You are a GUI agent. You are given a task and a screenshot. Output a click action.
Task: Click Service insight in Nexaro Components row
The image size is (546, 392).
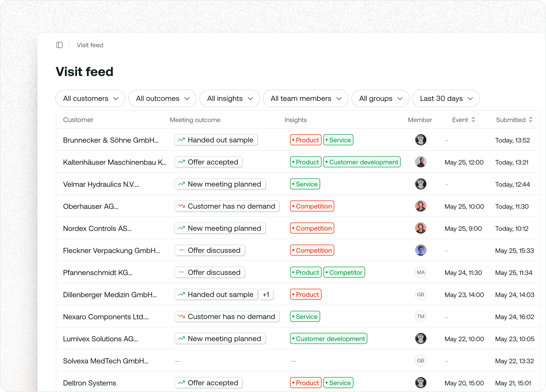click(x=305, y=316)
